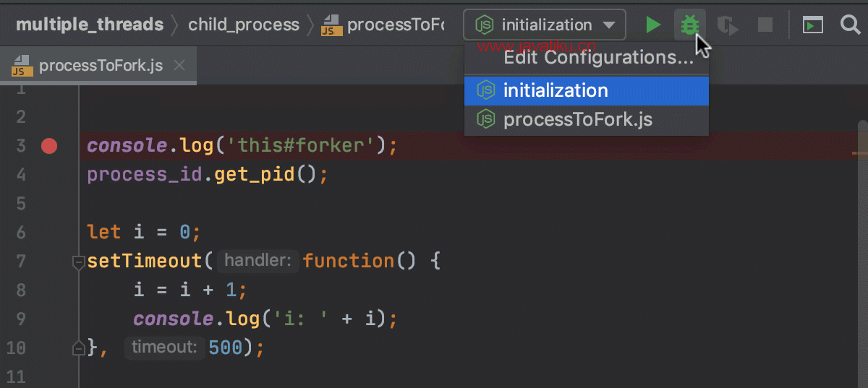
Task: Click the multiple_threads breadcrumb
Action: (x=90, y=25)
